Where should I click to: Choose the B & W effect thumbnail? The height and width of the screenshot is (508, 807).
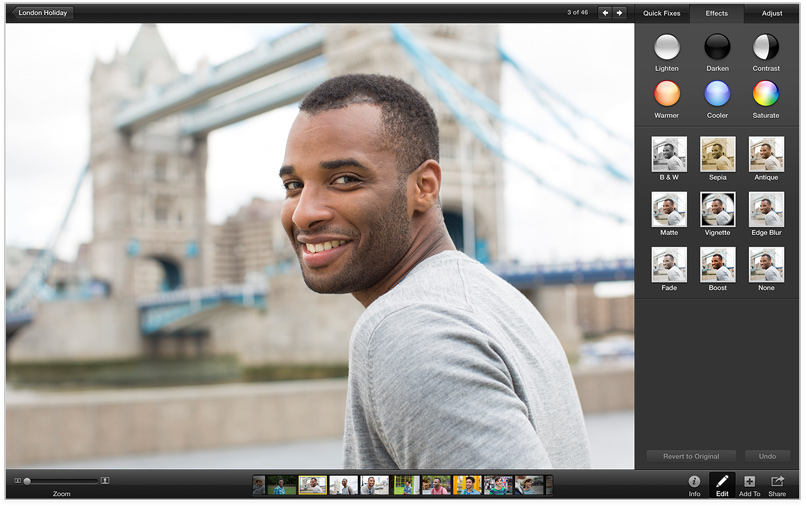[x=668, y=154]
